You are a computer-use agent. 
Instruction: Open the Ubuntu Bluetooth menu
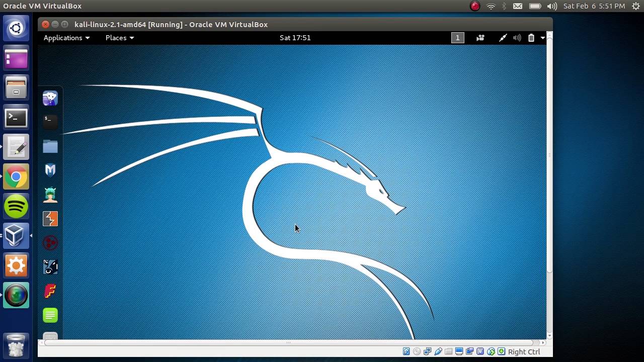504,6
